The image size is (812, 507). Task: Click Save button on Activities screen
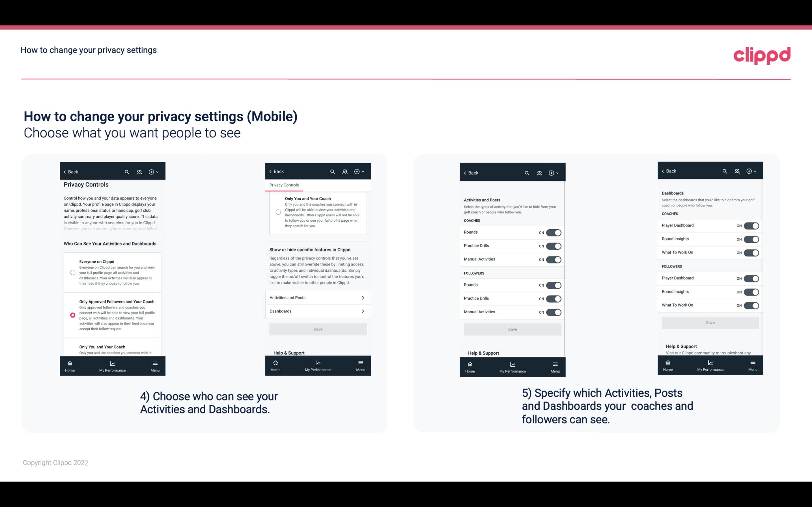[511, 329]
